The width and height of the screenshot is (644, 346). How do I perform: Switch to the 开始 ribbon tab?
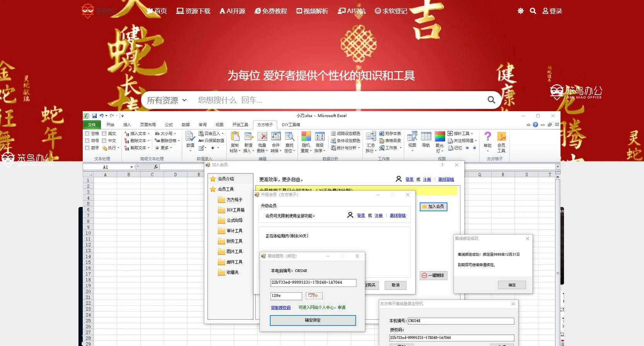111,125
